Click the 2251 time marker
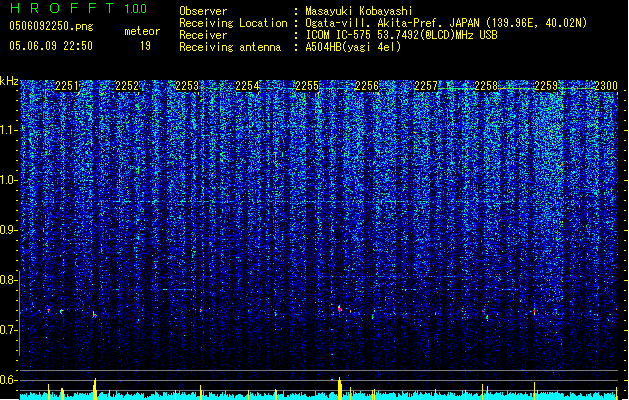The height and width of the screenshot is (400, 629). point(67,85)
